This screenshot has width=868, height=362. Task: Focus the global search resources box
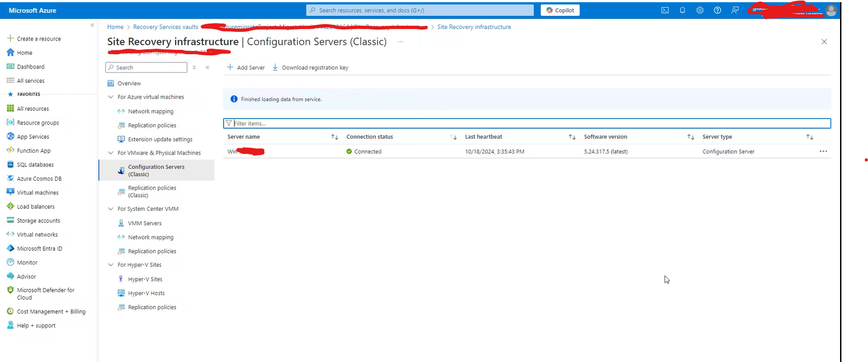pos(420,10)
